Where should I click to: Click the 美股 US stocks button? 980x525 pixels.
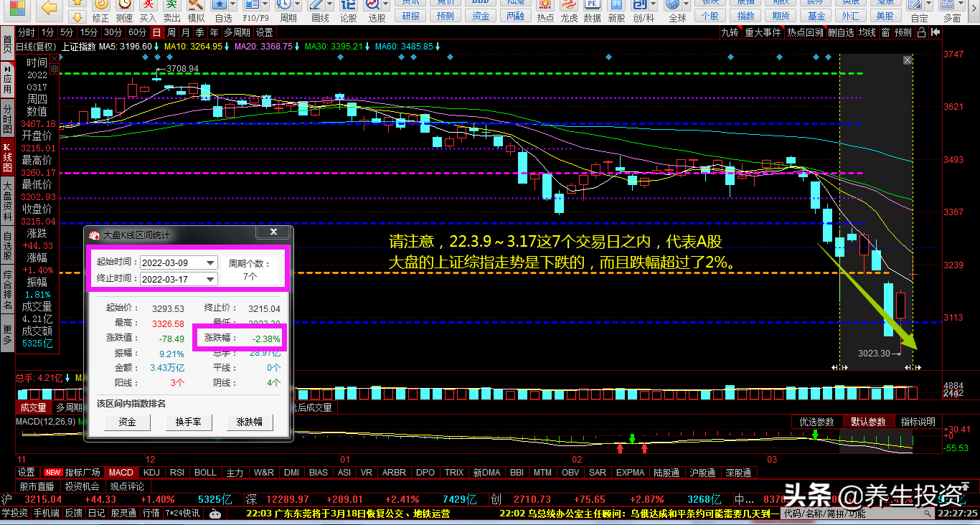(x=885, y=16)
